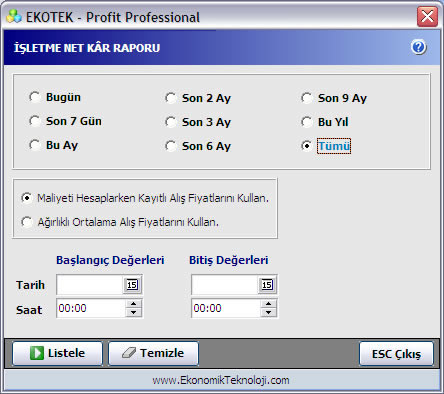Click the start date Tarih field
The height and width of the screenshot is (394, 444).
90,285
